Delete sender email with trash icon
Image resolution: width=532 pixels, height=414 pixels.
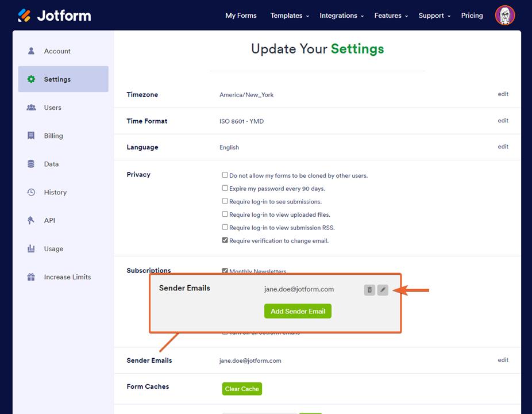(x=369, y=290)
